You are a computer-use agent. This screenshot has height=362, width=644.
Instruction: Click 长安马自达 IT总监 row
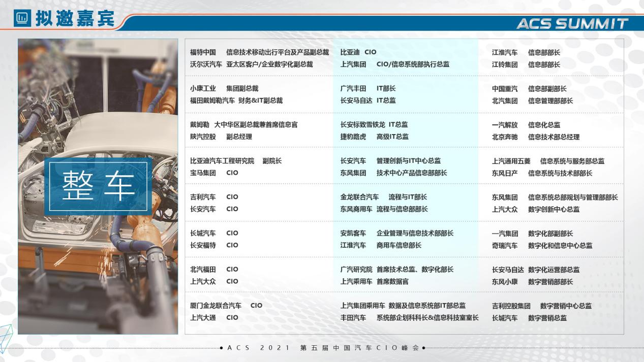pyautogui.click(x=368, y=101)
